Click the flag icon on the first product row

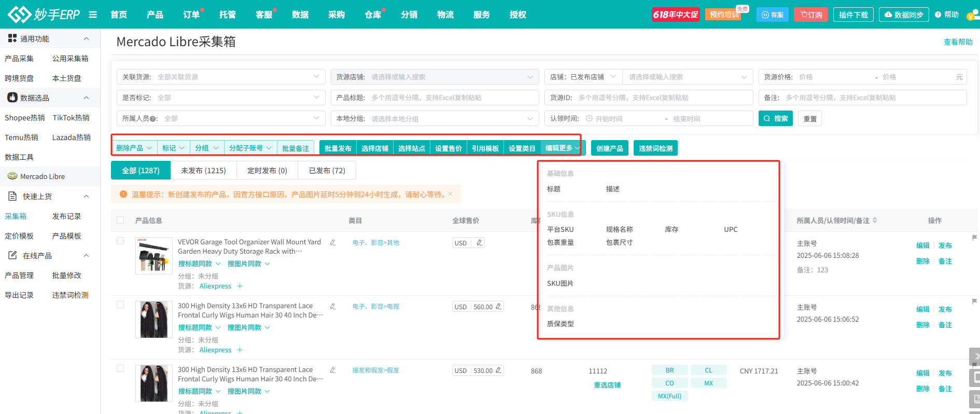point(974,238)
